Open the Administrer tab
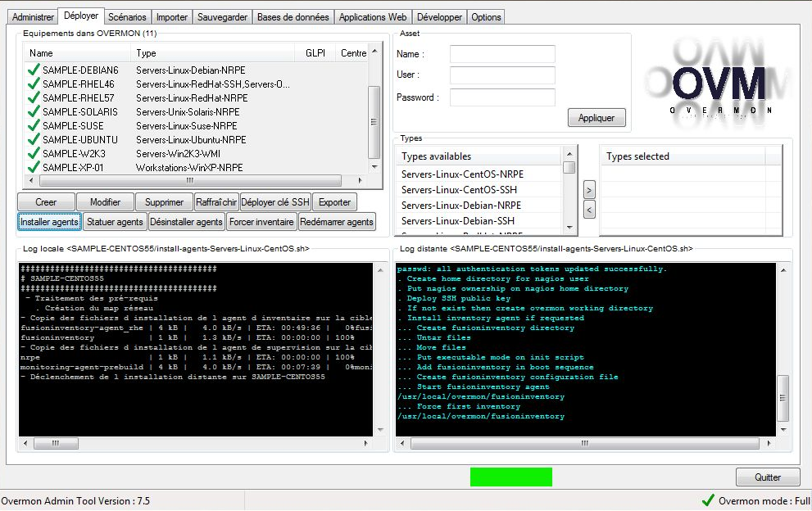Viewport: 812px width, 511px height. pos(33,16)
